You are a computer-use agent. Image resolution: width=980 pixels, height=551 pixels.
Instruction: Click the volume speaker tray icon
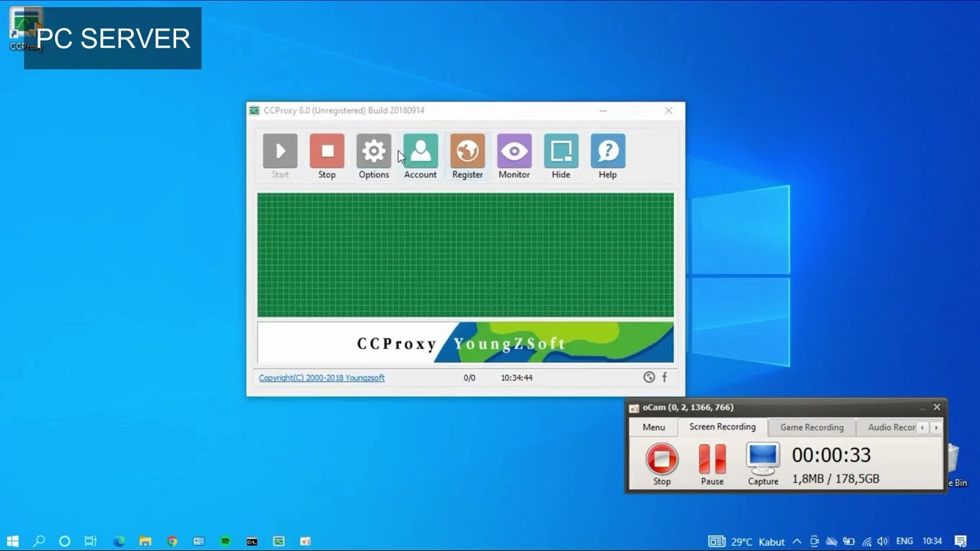coord(883,542)
